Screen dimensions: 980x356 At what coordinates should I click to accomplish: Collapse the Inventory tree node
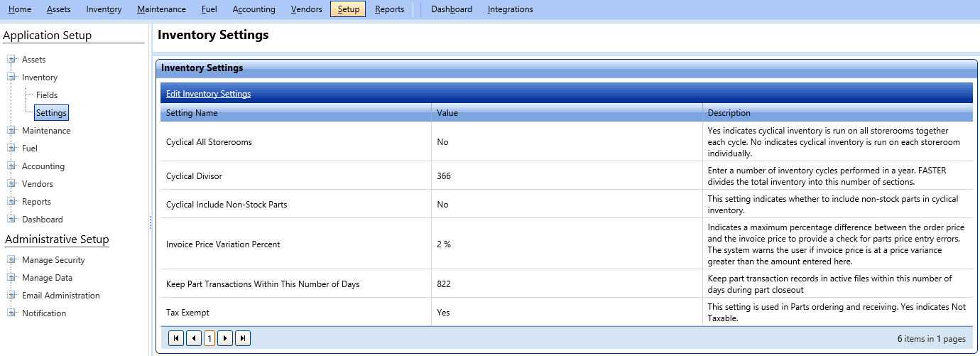11,77
